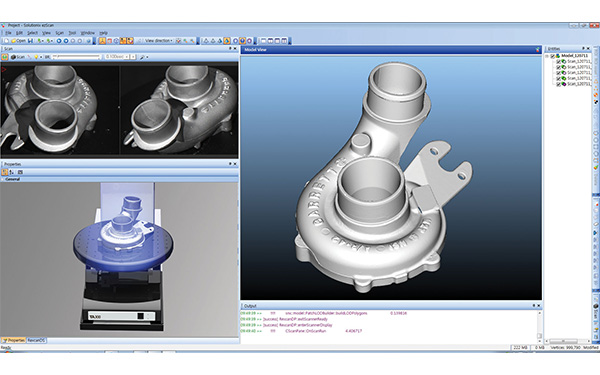
Task: Click the light bulb icon in Scan panel
Action: (x=36, y=57)
